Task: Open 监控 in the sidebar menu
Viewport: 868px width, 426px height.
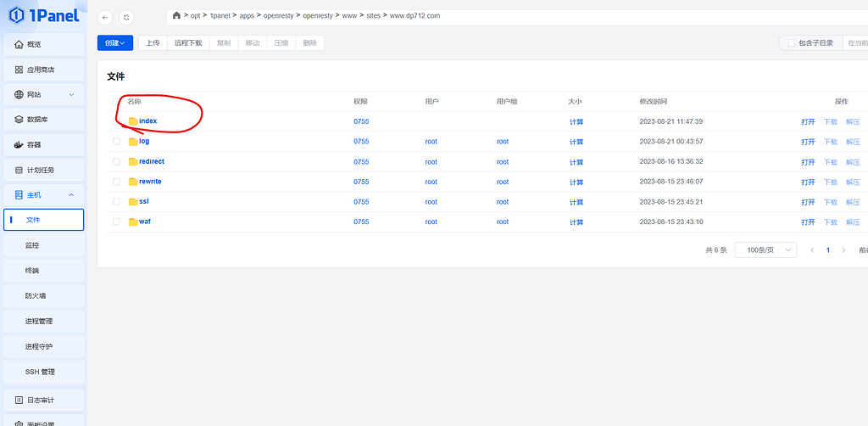Action: tap(32, 245)
